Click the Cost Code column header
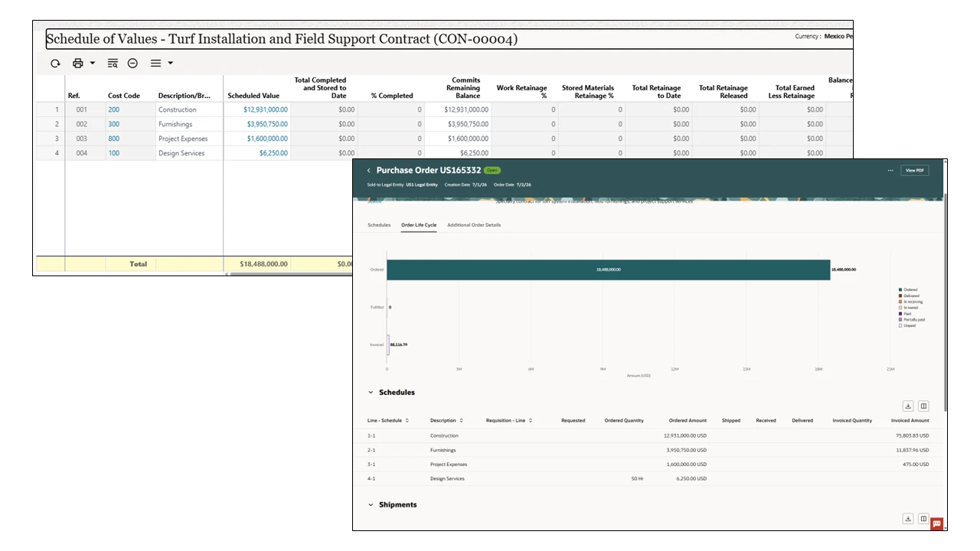 [x=124, y=96]
